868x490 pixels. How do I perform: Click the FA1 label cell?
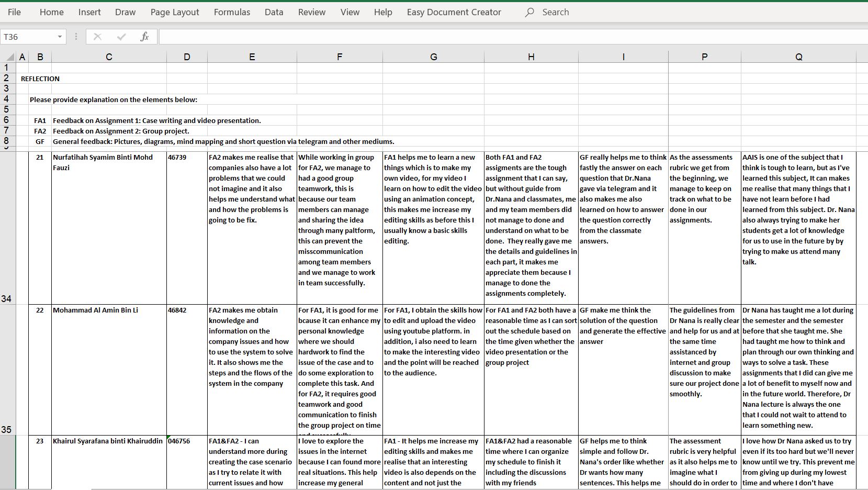pyautogui.click(x=40, y=120)
